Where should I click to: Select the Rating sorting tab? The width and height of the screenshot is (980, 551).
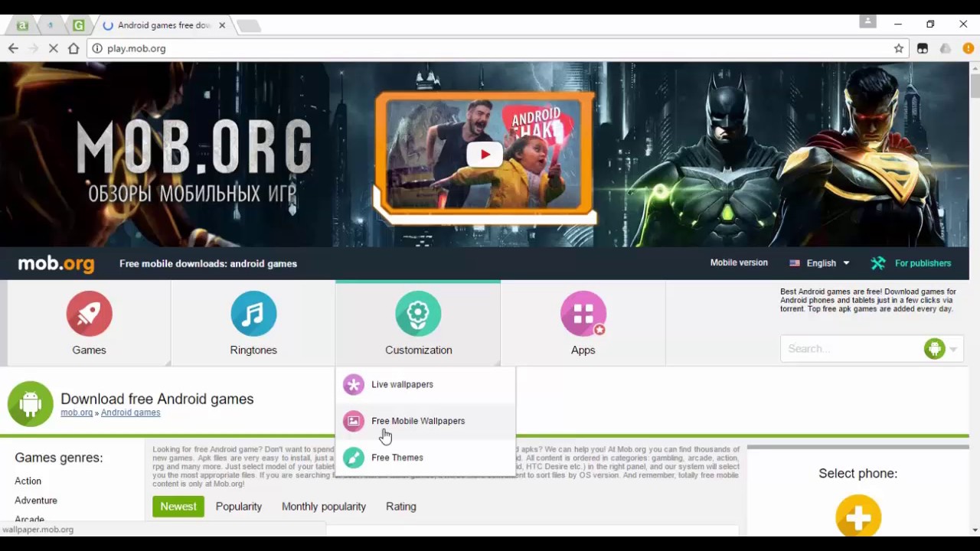[x=401, y=507]
